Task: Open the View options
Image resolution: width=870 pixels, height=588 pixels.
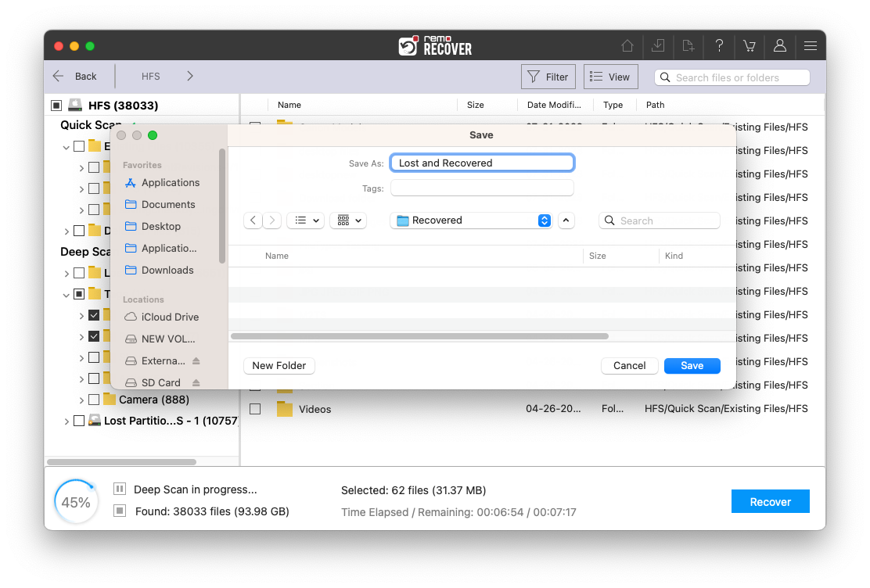Action: (610, 76)
